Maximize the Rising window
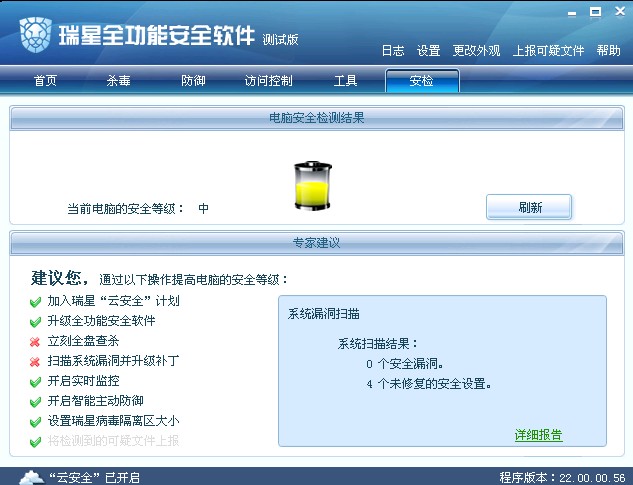Viewport: 633px width, 485px height. click(595, 12)
